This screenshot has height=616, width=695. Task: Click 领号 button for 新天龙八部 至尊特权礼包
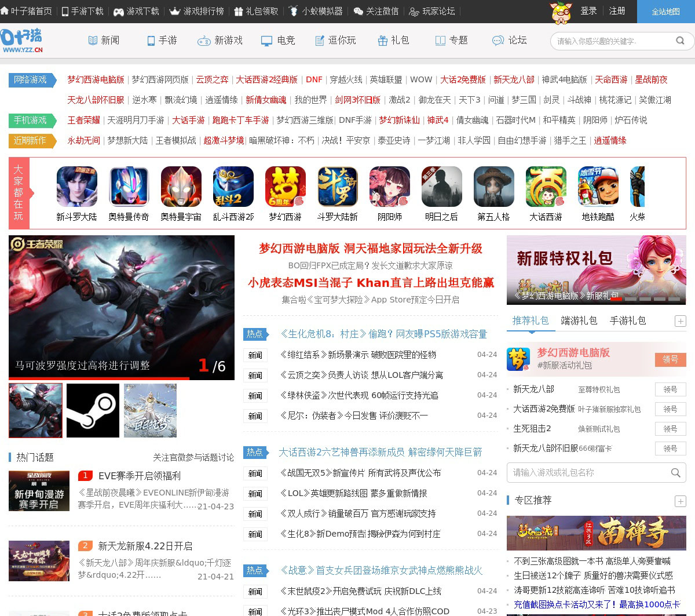pyautogui.click(x=670, y=389)
